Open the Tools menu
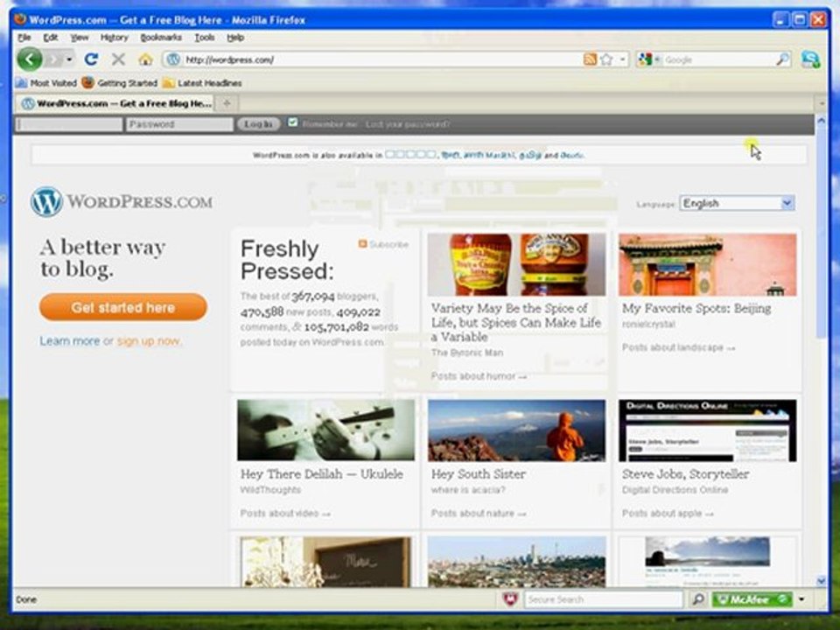This screenshot has width=840, height=630. pyautogui.click(x=205, y=38)
